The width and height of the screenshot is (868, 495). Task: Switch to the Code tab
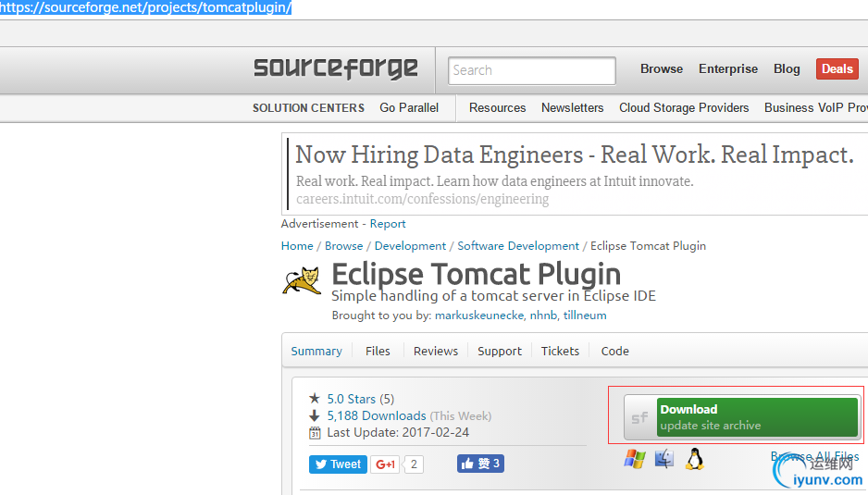(x=615, y=351)
